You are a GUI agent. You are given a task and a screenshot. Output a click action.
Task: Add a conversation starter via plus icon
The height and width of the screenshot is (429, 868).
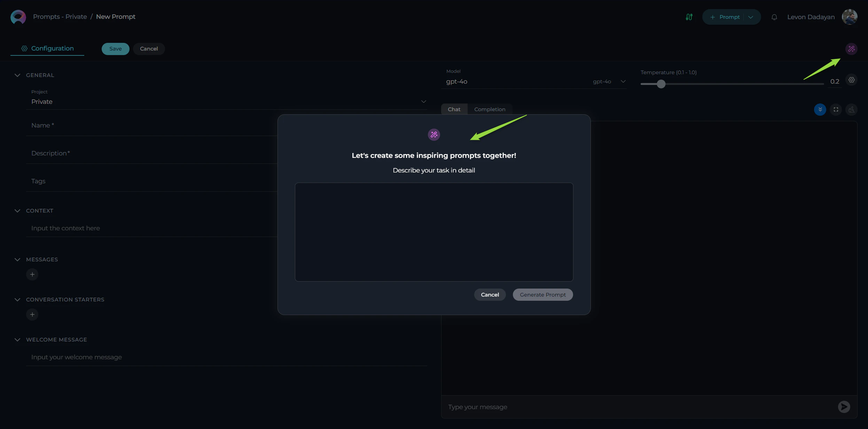coord(32,314)
